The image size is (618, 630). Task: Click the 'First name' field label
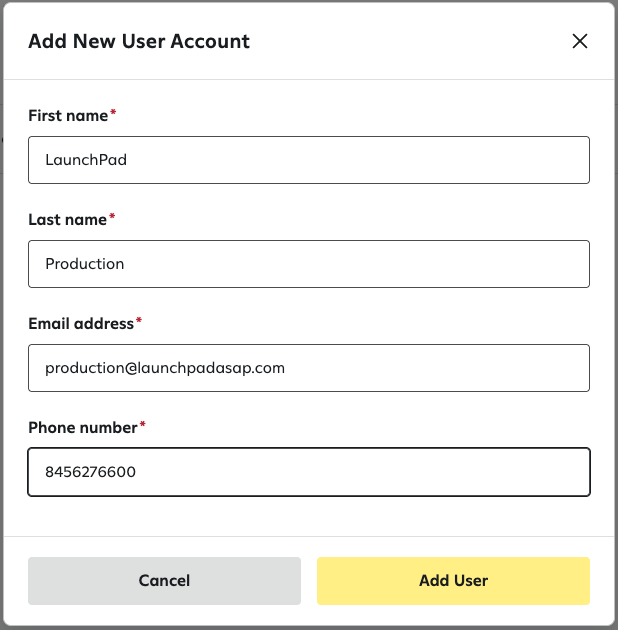pos(68,116)
